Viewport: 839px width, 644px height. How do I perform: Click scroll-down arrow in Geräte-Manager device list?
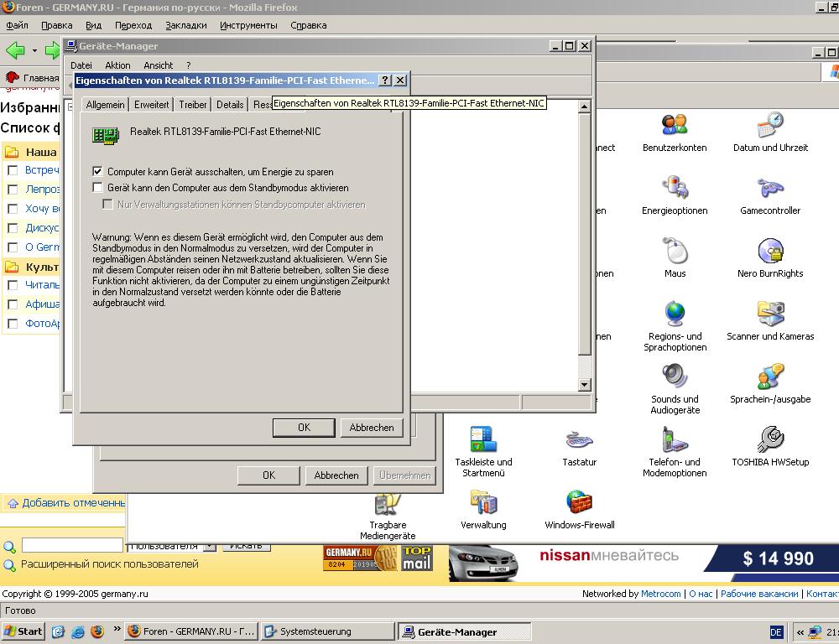point(584,385)
